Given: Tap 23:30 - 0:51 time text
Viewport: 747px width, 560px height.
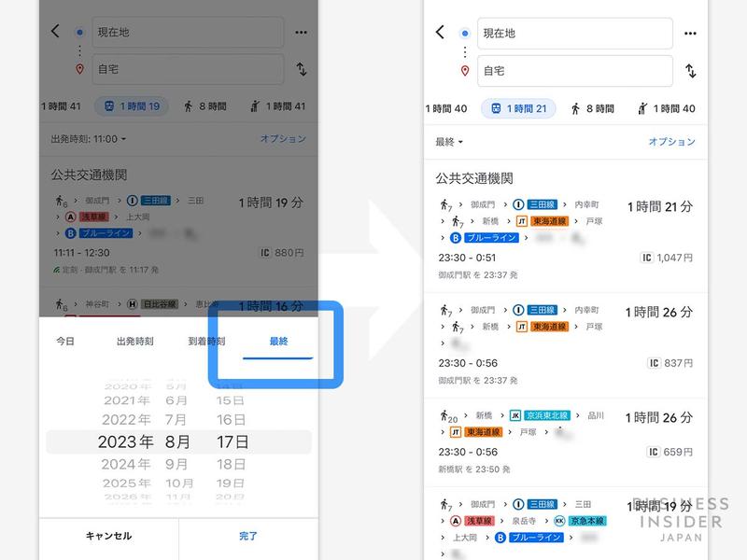Looking at the screenshot, I should (x=467, y=258).
